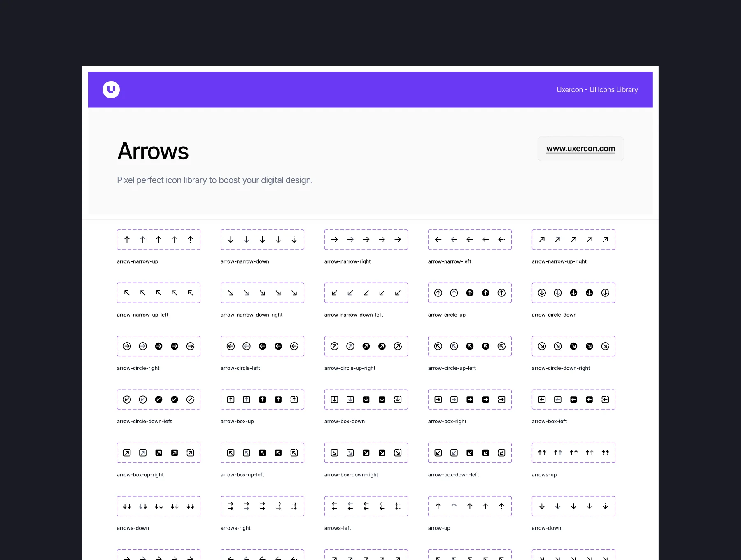Click the 'arrow-narrow-up' label
The width and height of the screenshot is (741, 560).
pos(137,261)
